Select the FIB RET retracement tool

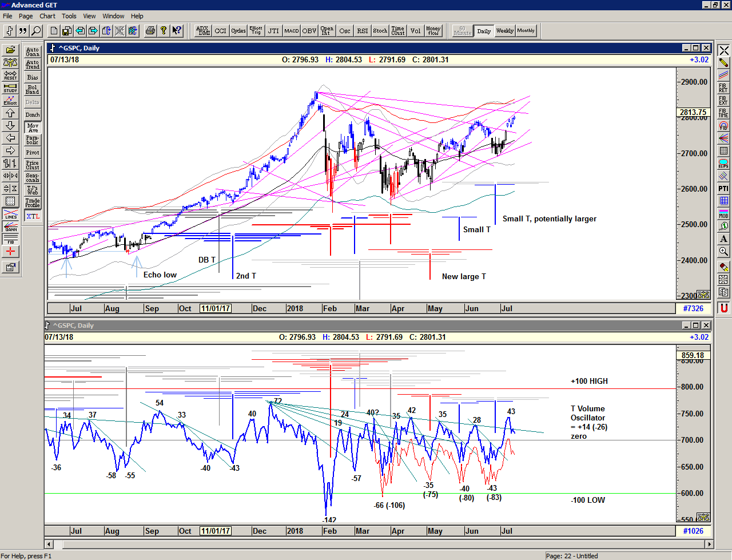723,88
